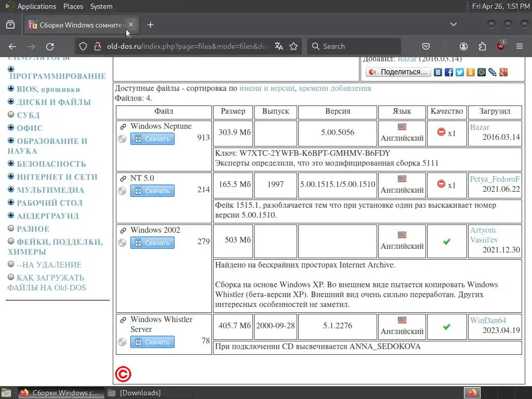Click the CD disc icon for NT 5.0

coord(122,191)
